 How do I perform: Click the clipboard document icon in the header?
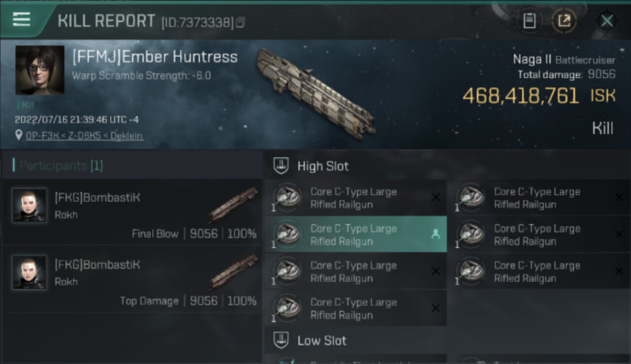point(530,21)
